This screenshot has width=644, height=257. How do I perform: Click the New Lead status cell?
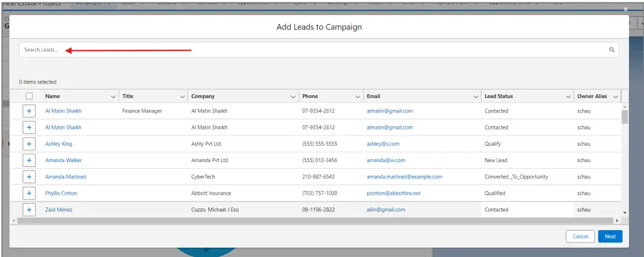(x=496, y=160)
